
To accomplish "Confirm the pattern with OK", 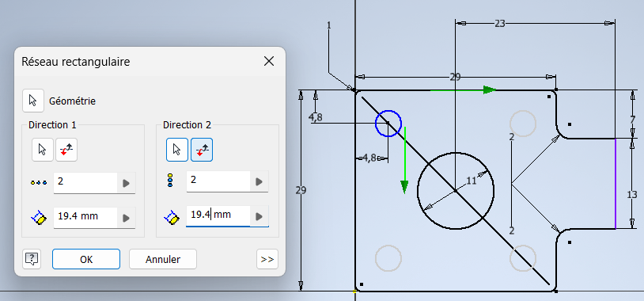I will click(x=86, y=259).
